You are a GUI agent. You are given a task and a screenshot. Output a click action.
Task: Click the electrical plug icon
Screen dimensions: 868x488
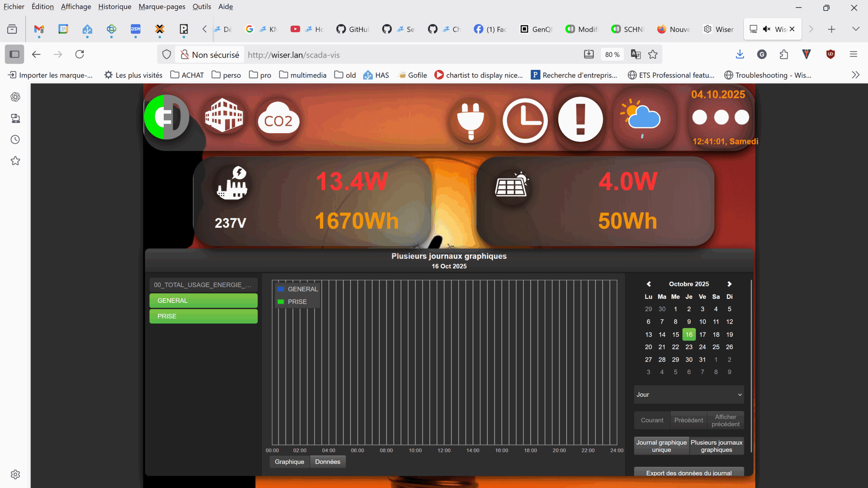coord(471,120)
